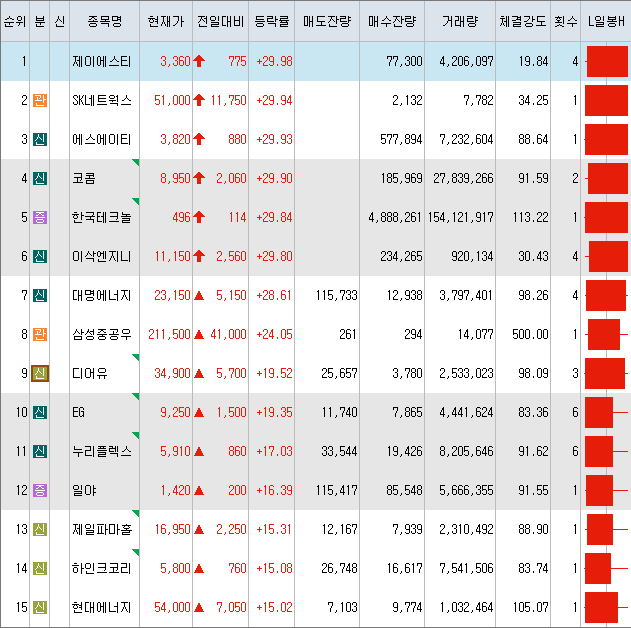Click green corner marker on 누리플렉스
Viewport: 631px width, 628px height.
click(x=136, y=435)
